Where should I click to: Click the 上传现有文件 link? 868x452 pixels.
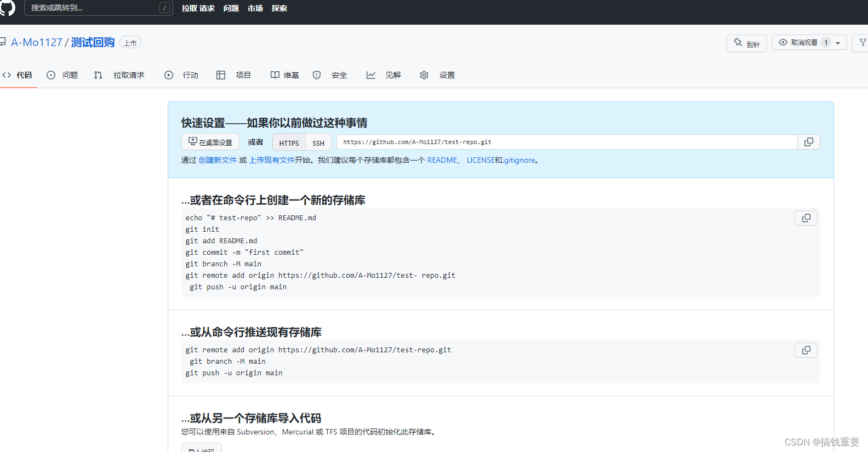click(272, 160)
